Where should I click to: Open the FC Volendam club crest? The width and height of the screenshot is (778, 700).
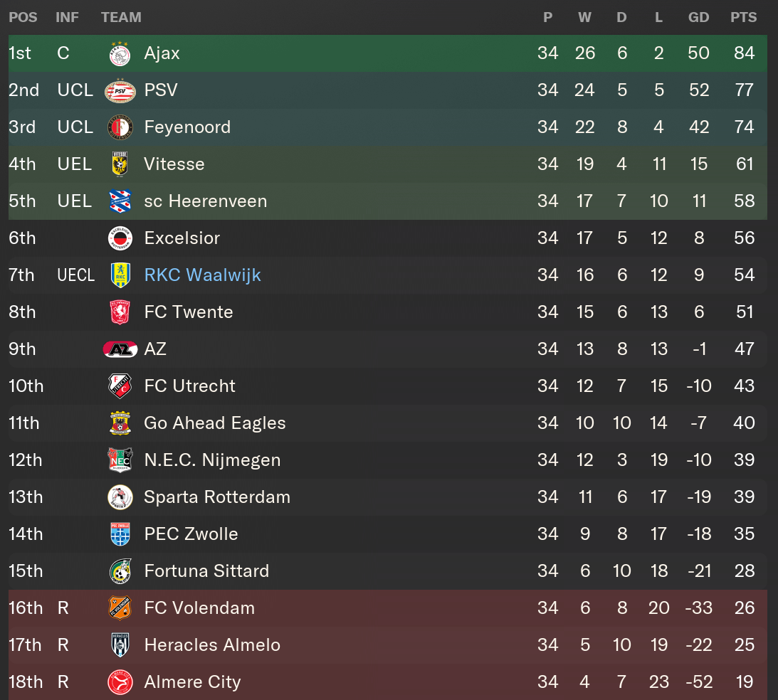tap(120, 608)
